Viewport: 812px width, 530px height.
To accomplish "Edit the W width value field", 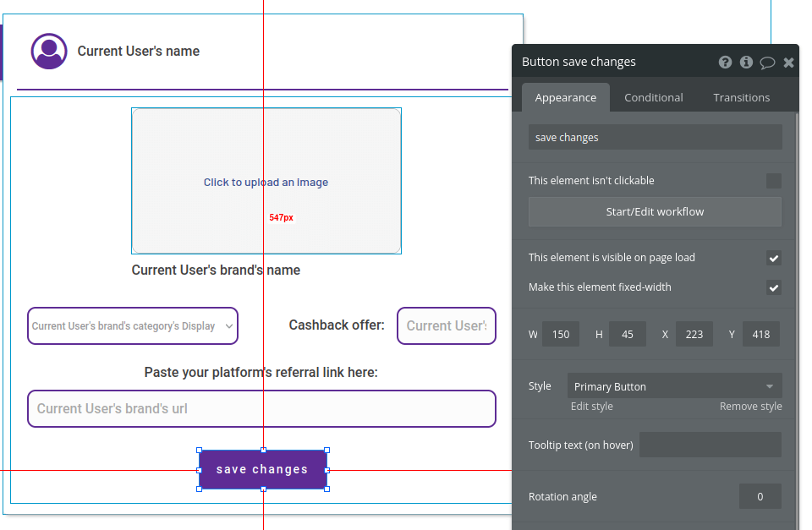I will [561, 334].
